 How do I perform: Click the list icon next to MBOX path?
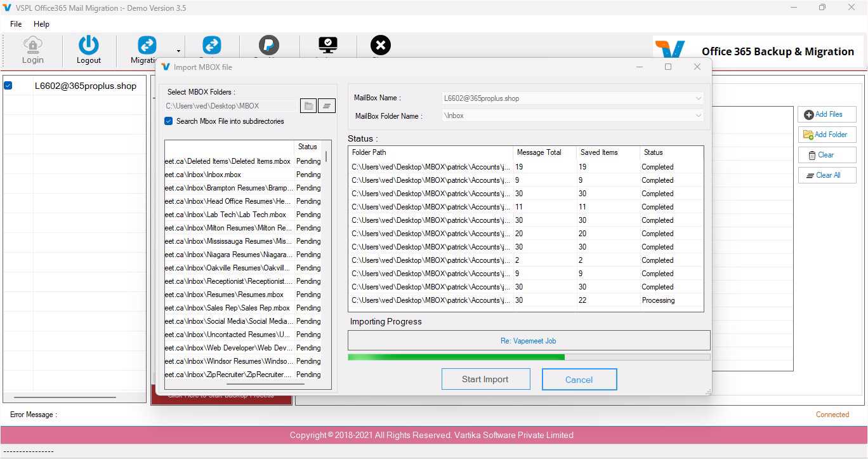(x=327, y=106)
